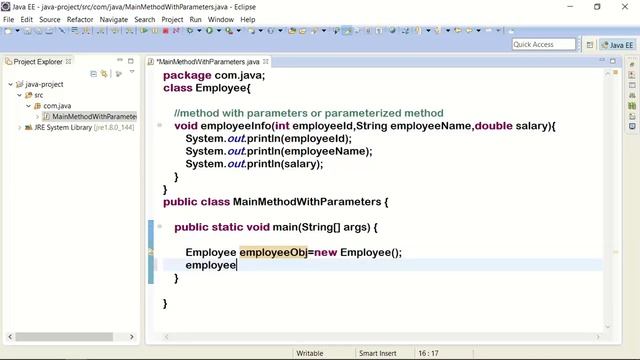This screenshot has height=360, width=640.
Task: Close the Project Explorer view
Action: pyautogui.click(x=69, y=62)
